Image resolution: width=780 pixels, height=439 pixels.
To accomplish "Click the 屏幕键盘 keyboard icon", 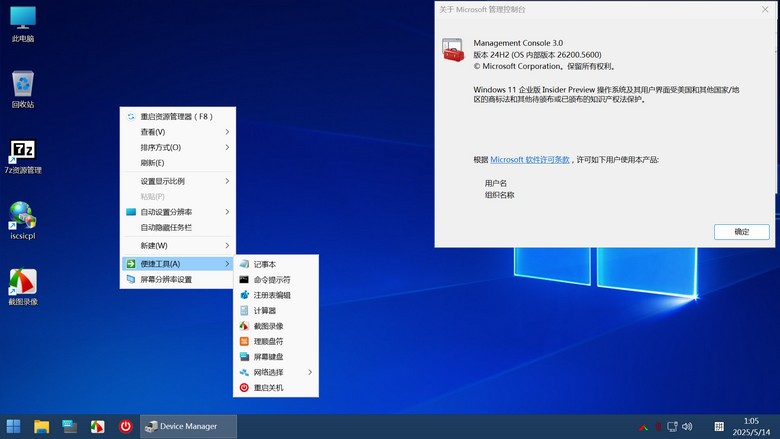I will [244, 356].
